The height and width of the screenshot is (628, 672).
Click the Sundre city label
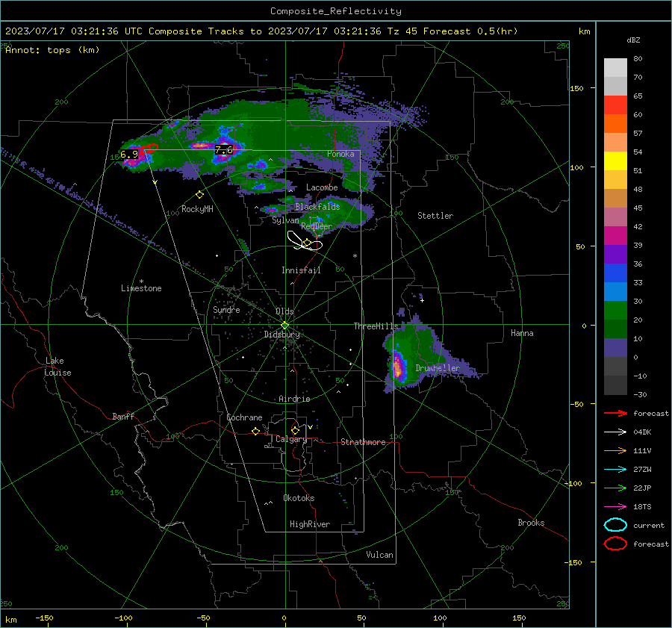(226, 310)
